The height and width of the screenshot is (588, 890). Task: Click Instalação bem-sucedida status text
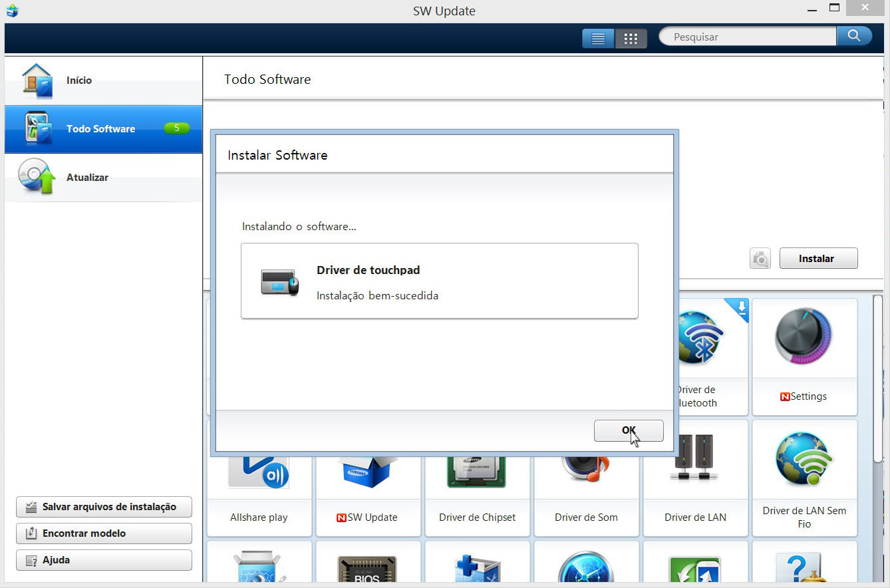(x=377, y=295)
